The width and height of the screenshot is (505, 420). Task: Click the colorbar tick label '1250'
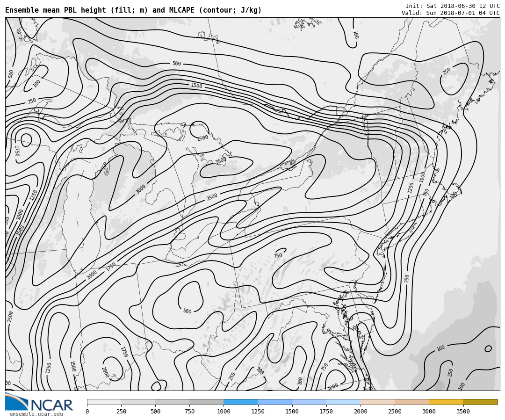click(x=258, y=411)
